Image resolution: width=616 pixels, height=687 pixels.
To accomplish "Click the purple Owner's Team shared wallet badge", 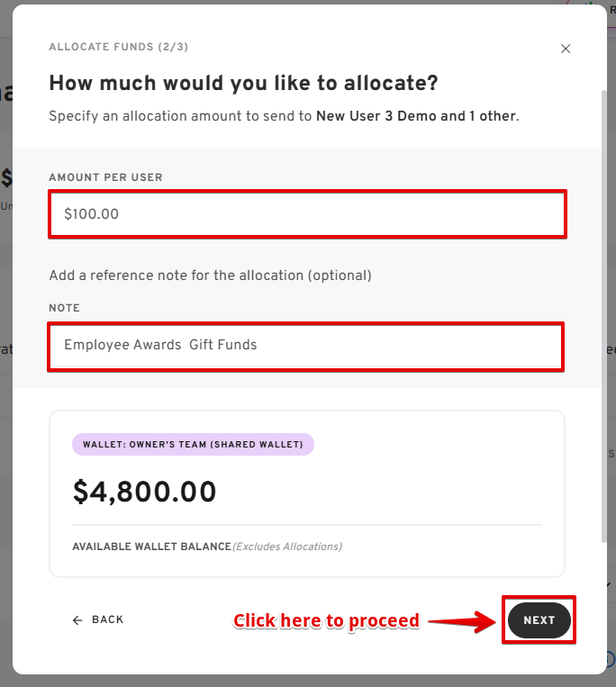I will click(193, 445).
